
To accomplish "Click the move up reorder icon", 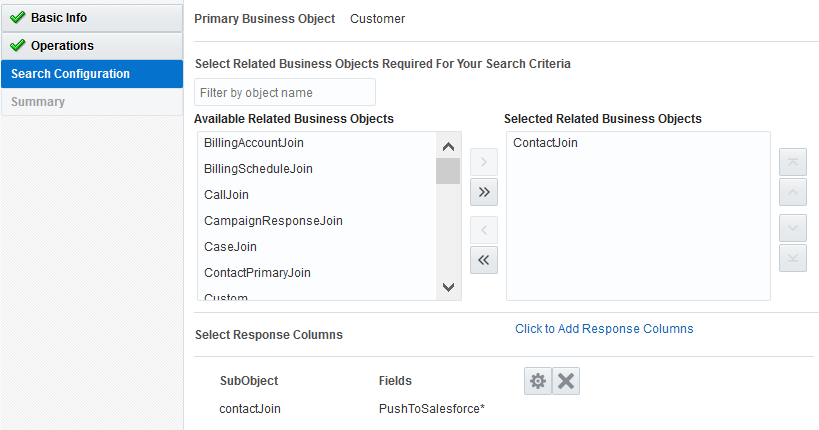I will (x=792, y=193).
